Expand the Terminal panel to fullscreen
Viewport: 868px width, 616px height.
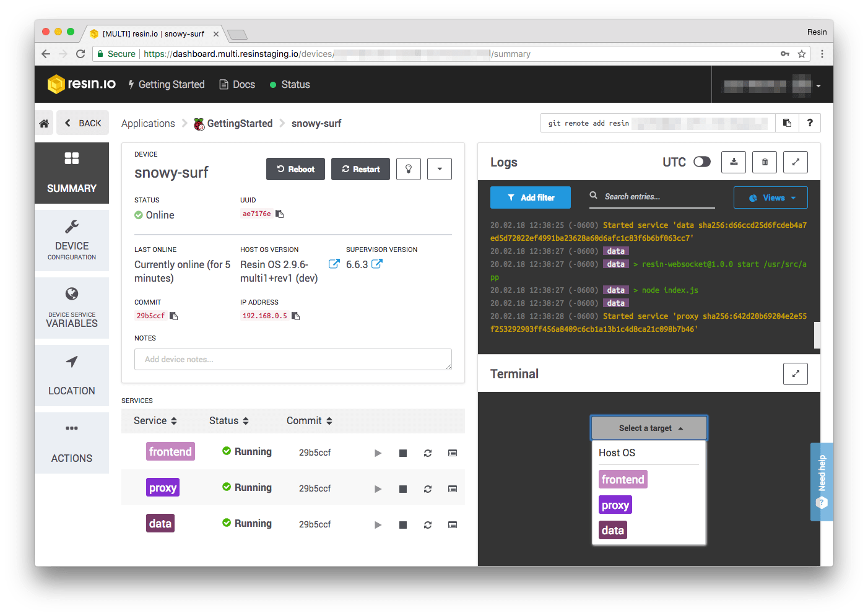[x=796, y=374]
